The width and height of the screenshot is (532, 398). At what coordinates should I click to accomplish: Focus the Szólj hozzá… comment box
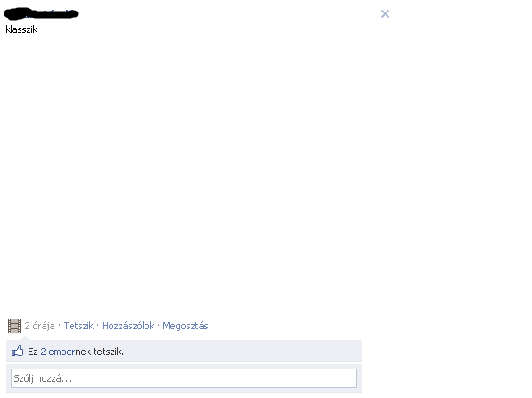coord(184,378)
